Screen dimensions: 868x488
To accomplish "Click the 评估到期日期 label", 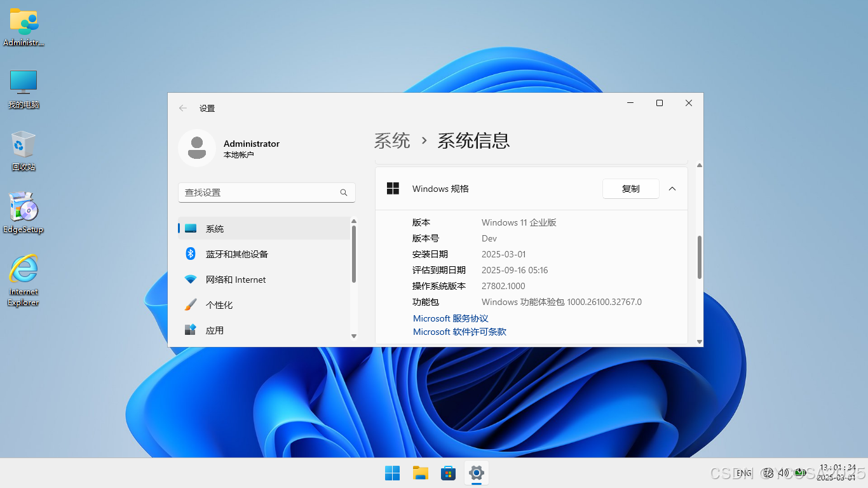I will pos(439,270).
